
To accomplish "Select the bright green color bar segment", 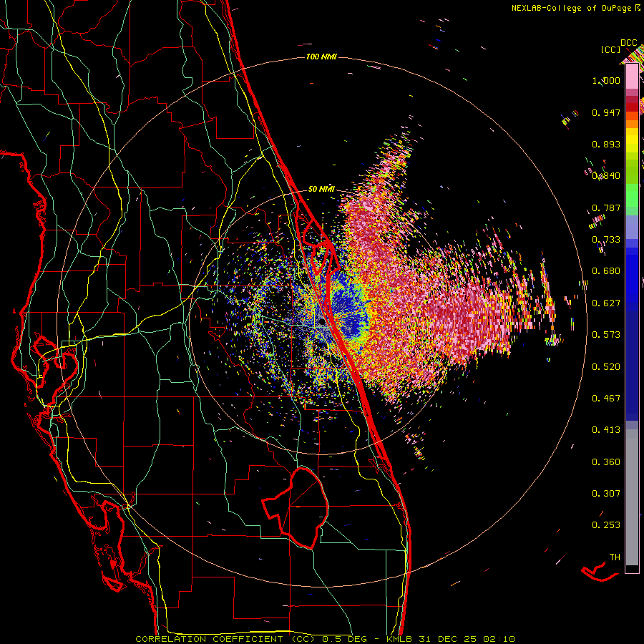I will [632, 195].
